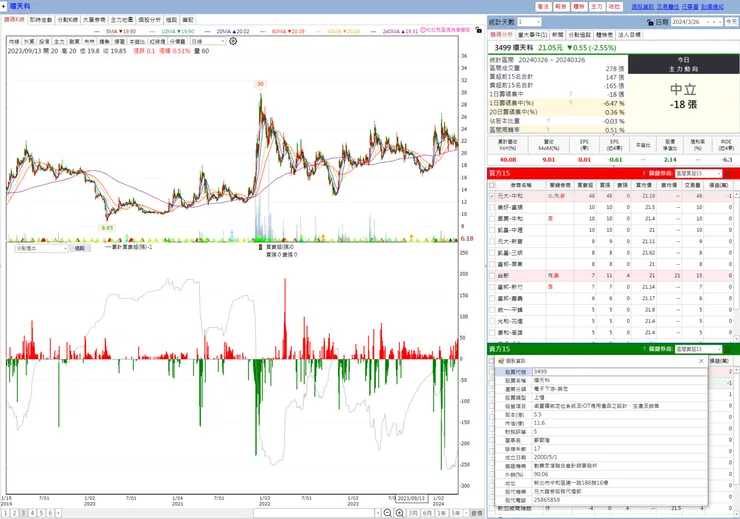The height and width of the screenshot is (519, 740).
Task: Switch to the 主力地圖 tab
Action: tap(122, 20)
